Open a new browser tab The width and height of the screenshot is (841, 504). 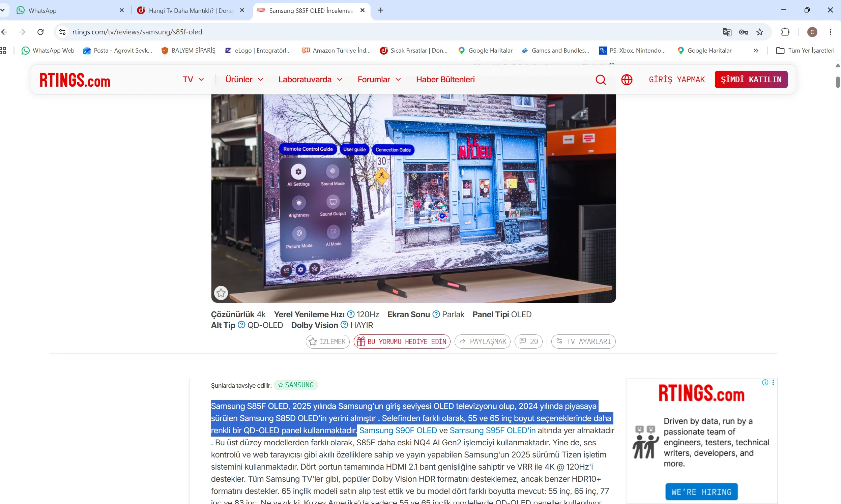point(380,10)
